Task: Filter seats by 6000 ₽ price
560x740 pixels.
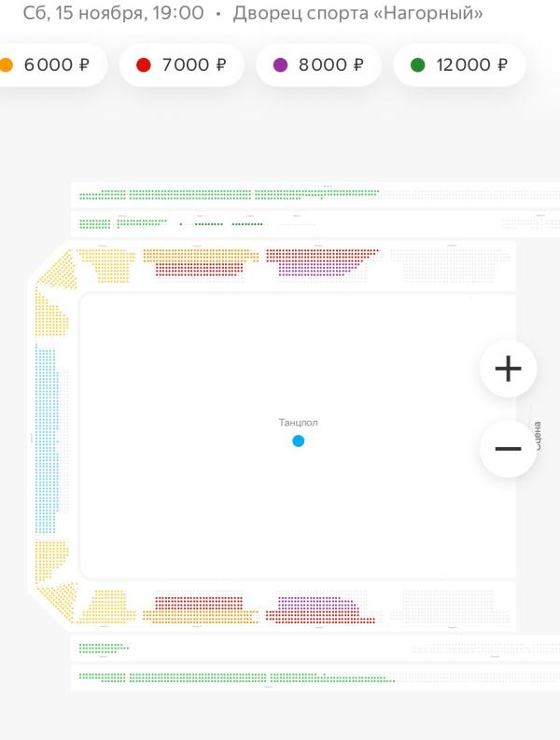Action: coord(47,65)
